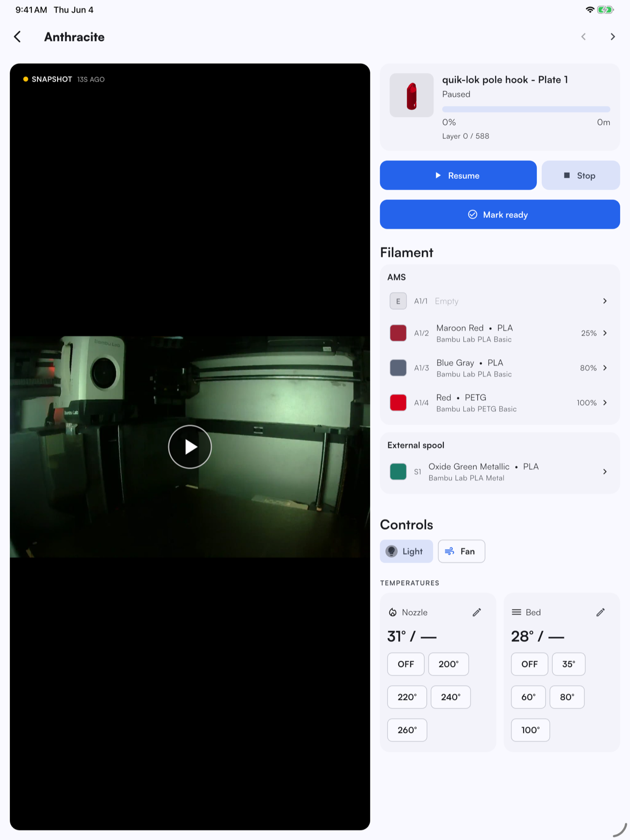Click the Anthracite printer title
This screenshot has height=840, width=630.
[74, 37]
